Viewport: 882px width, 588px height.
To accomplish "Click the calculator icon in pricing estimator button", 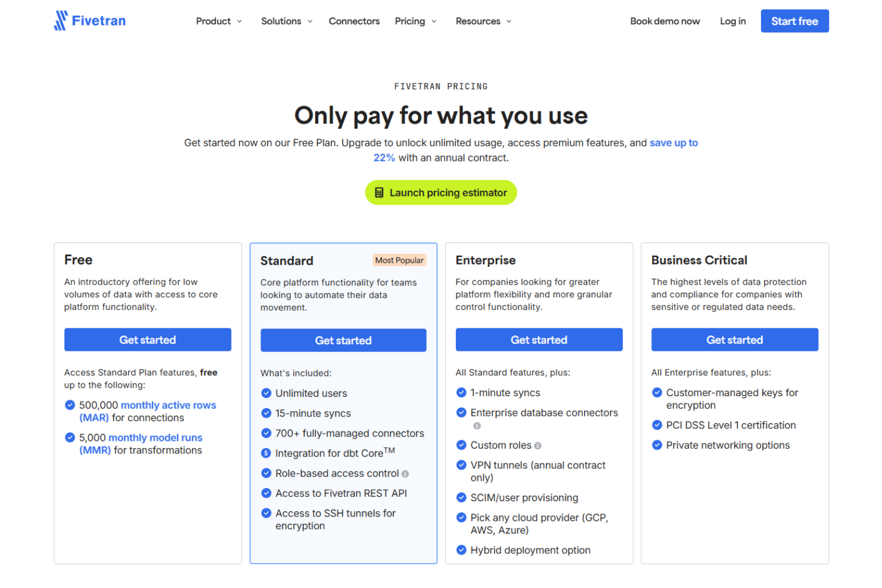I will point(379,193).
